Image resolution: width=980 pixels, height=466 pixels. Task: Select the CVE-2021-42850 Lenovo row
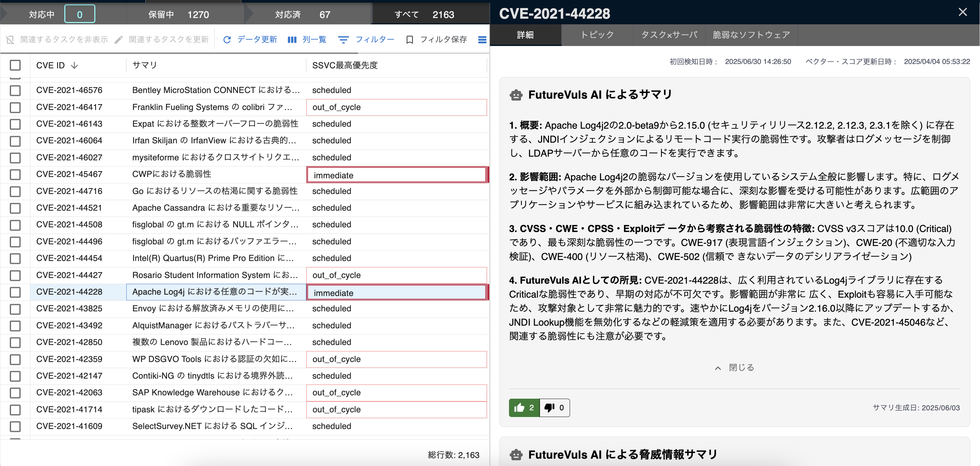(245, 342)
